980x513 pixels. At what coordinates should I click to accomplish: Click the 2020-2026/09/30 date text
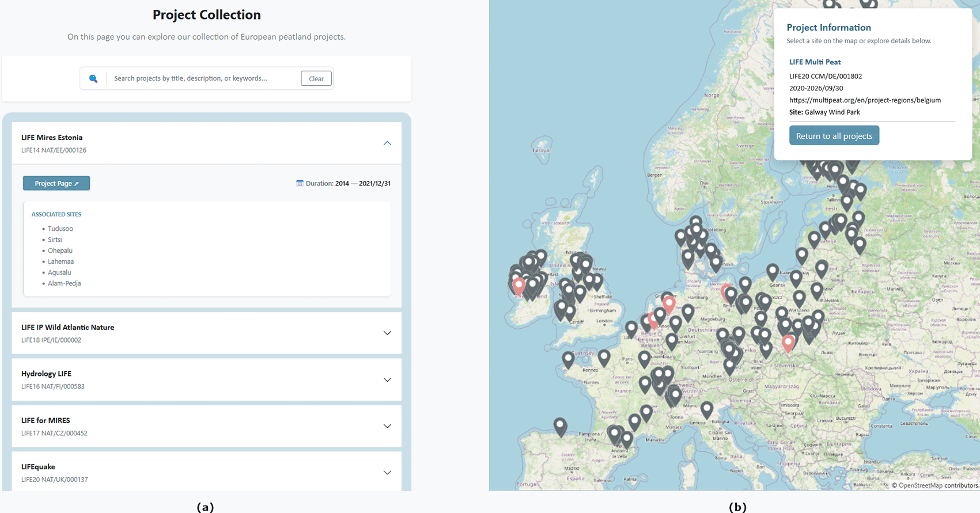pyautogui.click(x=816, y=88)
